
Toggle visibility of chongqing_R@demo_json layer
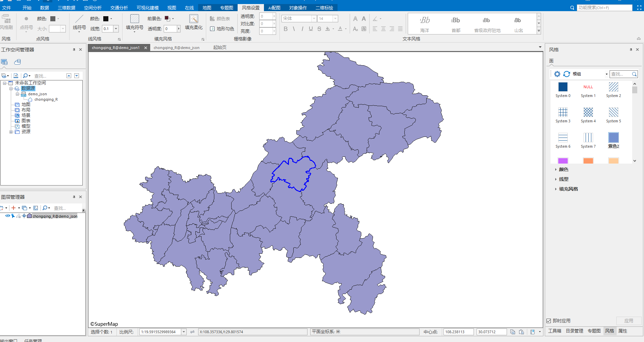tap(7, 216)
